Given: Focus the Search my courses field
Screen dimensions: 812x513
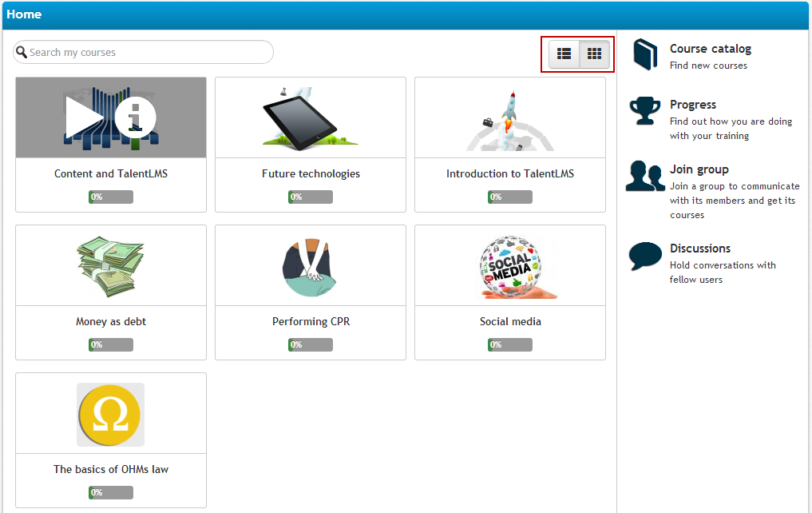Looking at the screenshot, I should pos(148,53).
